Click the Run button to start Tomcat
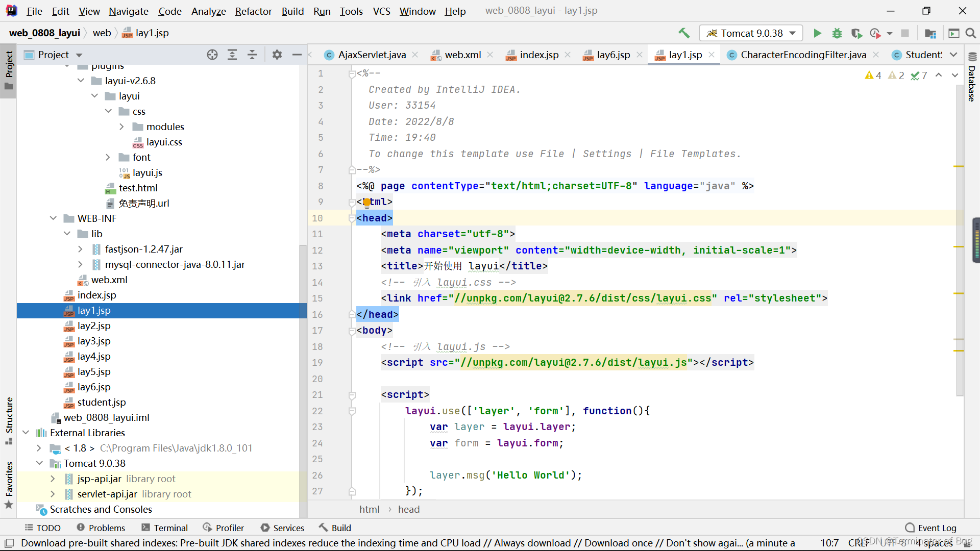Image resolution: width=980 pixels, height=551 pixels. pos(817,32)
